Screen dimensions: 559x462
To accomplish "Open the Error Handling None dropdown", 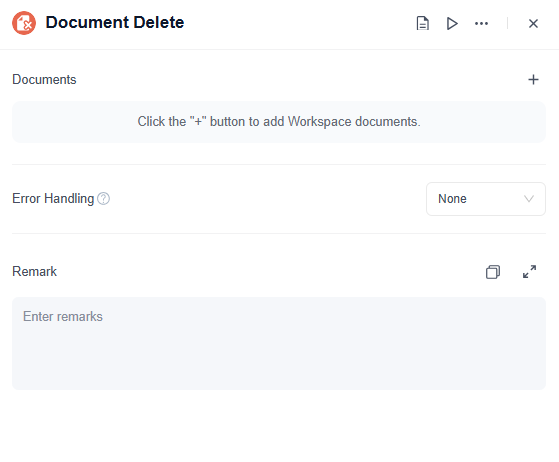I will coord(486,199).
